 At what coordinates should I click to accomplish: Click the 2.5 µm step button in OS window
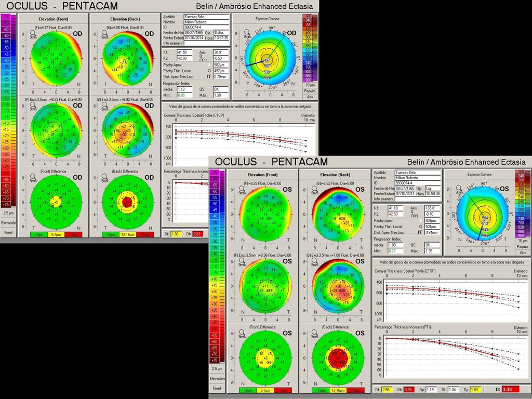coord(217,368)
